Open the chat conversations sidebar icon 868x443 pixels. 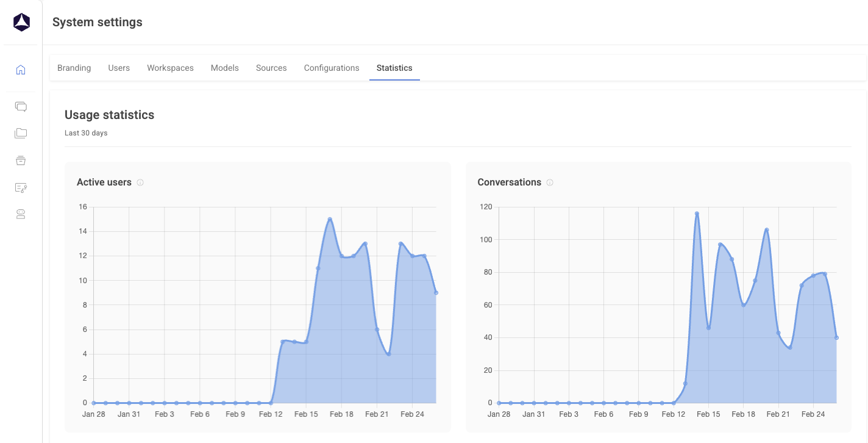click(21, 107)
